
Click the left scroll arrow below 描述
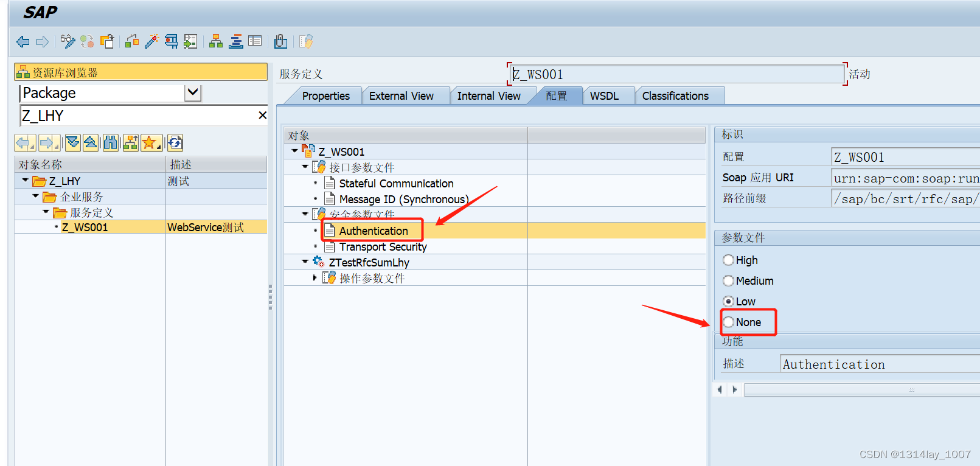coord(720,389)
